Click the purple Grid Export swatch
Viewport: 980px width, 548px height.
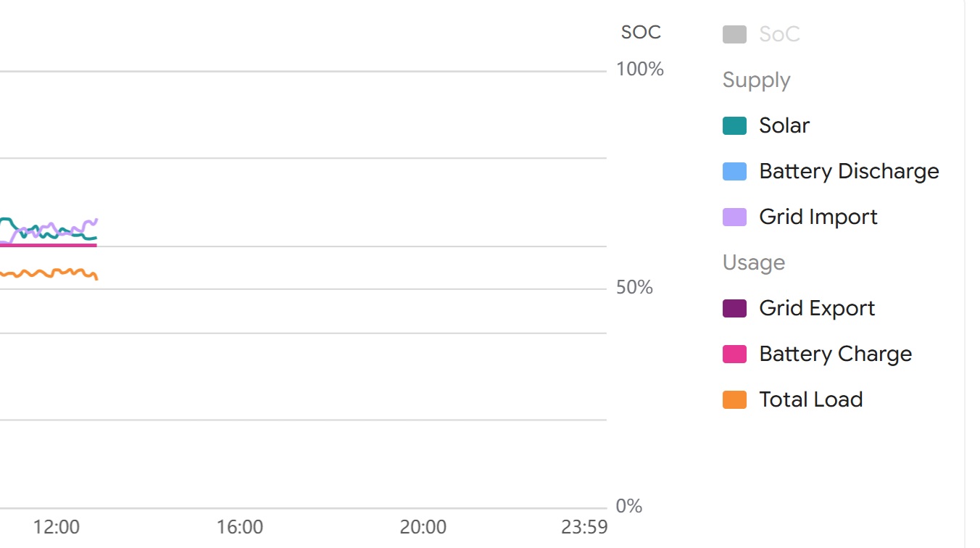734,308
